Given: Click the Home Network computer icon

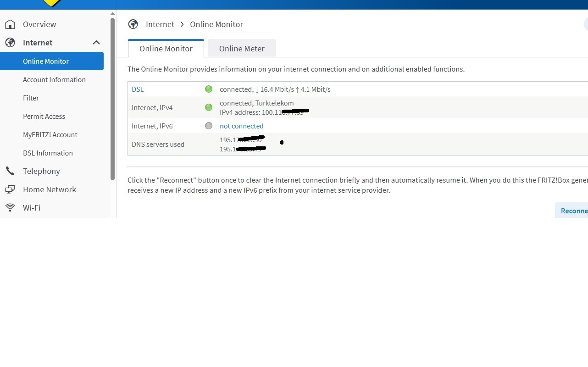Looking at the screenshot, I should tap(10, 189).
